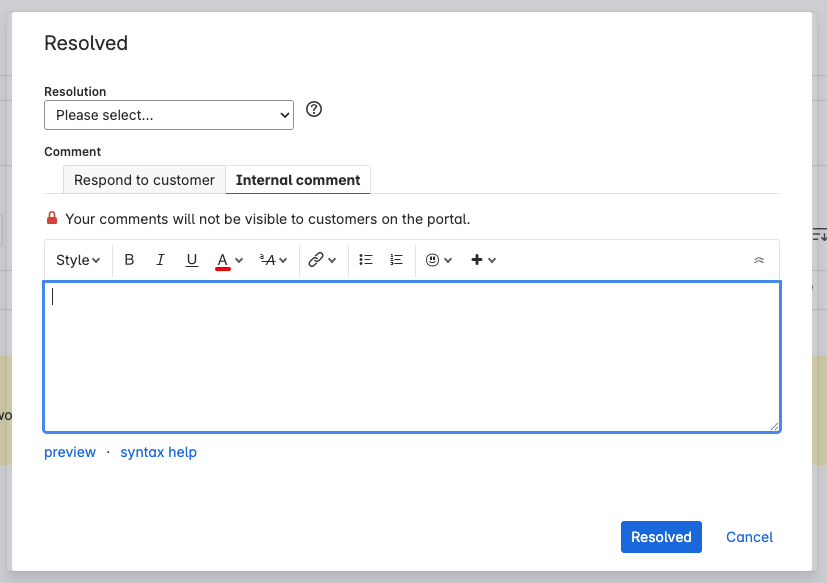827x583 pixels.
Task: Toggle bold formatting in comment editor
Action: pos(129,260)
